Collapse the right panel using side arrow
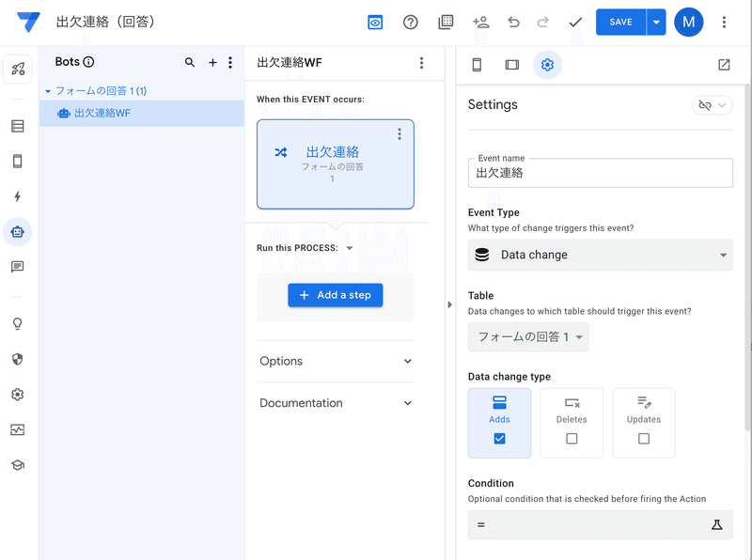Screen dimensions: 752x560 coord(450,304)
